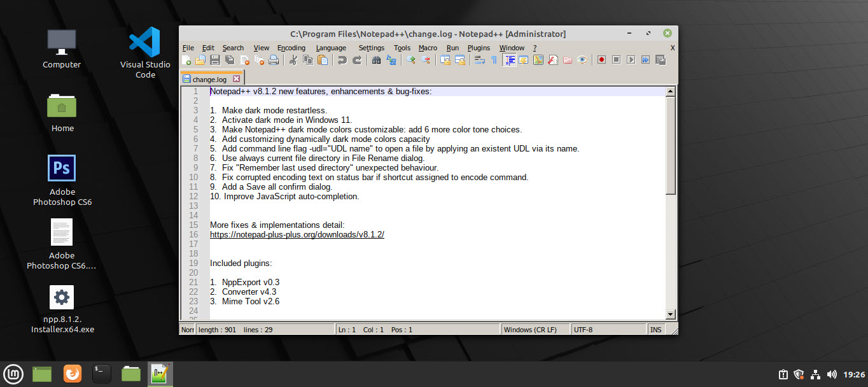Viewport: 868px width, 387px height.
Task: Close the change.log tab
Action: [x=236, y=79]
